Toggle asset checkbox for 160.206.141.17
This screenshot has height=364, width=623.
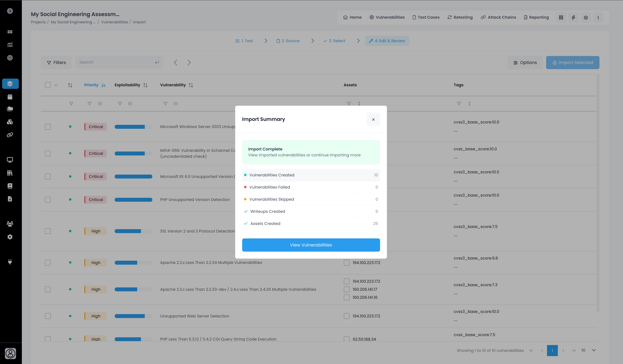tap(347, 289)
